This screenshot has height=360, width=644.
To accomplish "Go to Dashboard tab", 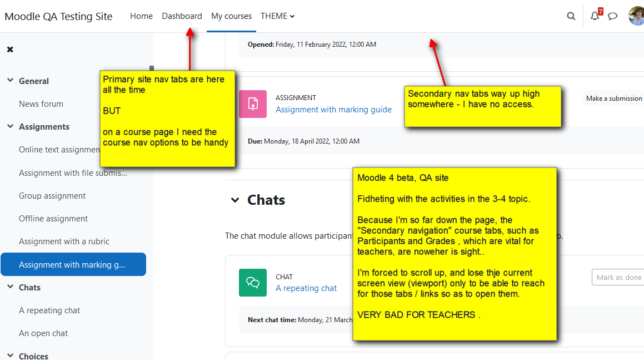I will [x=182, y=16].
